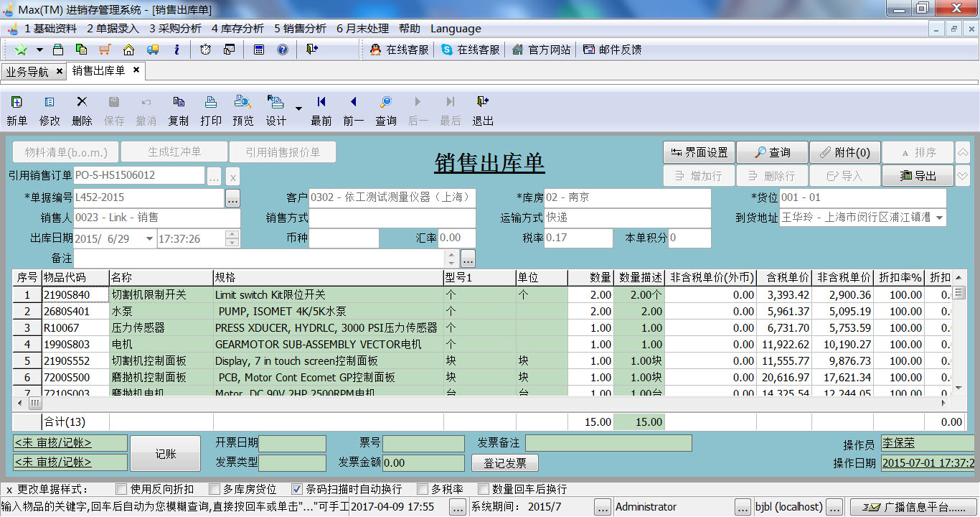
Task: Open the 设计 dropdown arrow
Action: [298, 109]
